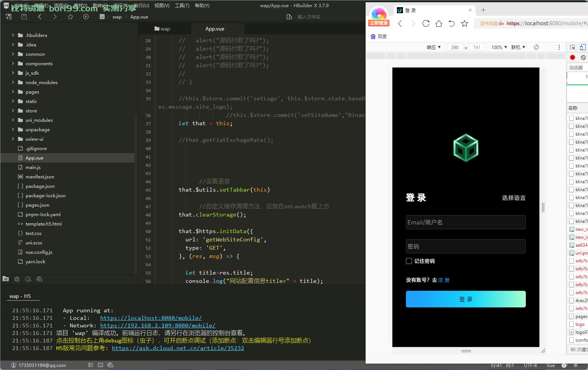This screenshot has height=370, width=588.
Task: Expand the pages folder
Action: point(13,92)
